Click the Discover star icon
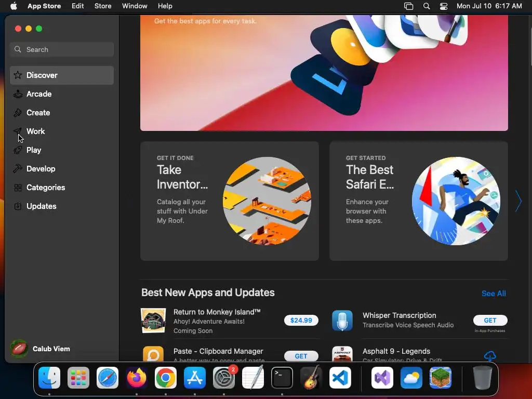The width and height of the screenshot is (532, 399). pyautogui.click(x=18, y=75)
